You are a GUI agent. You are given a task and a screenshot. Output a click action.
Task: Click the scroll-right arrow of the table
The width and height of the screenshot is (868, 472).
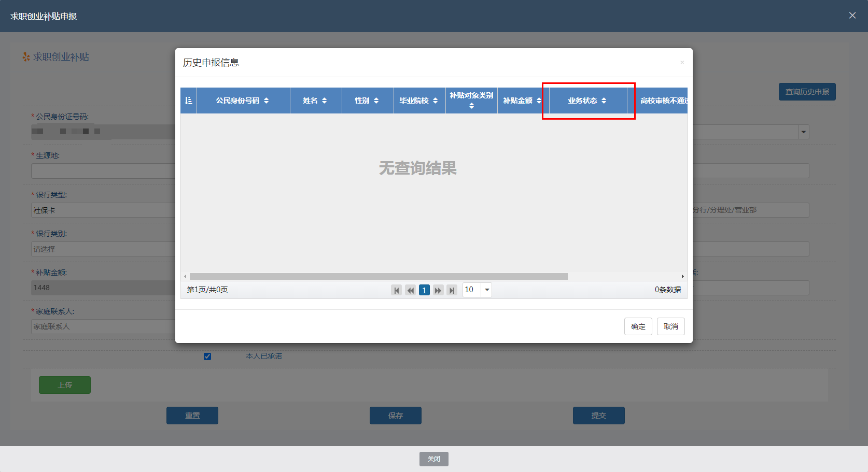(682, 276)
